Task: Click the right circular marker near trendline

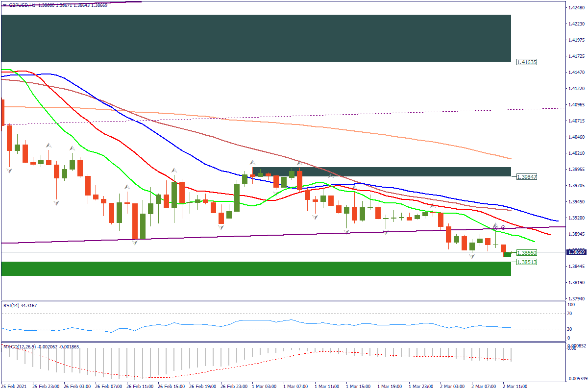Action: coord(503,228)
